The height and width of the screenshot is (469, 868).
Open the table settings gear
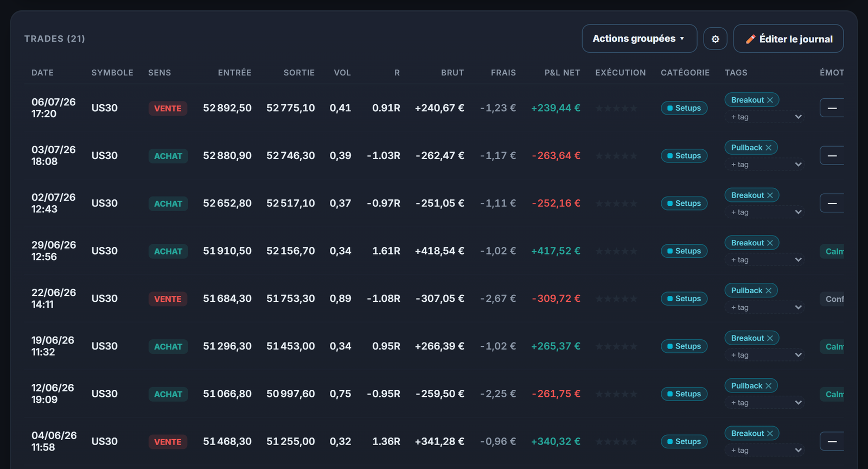pyautogui.click(x=715, y=39)
